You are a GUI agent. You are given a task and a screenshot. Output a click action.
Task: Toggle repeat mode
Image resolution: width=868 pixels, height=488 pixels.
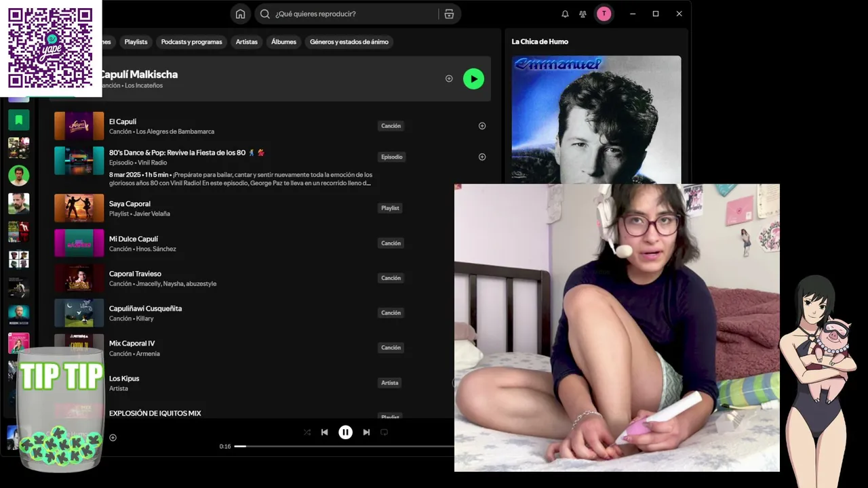pyautogui.click(x=384, y=432)
